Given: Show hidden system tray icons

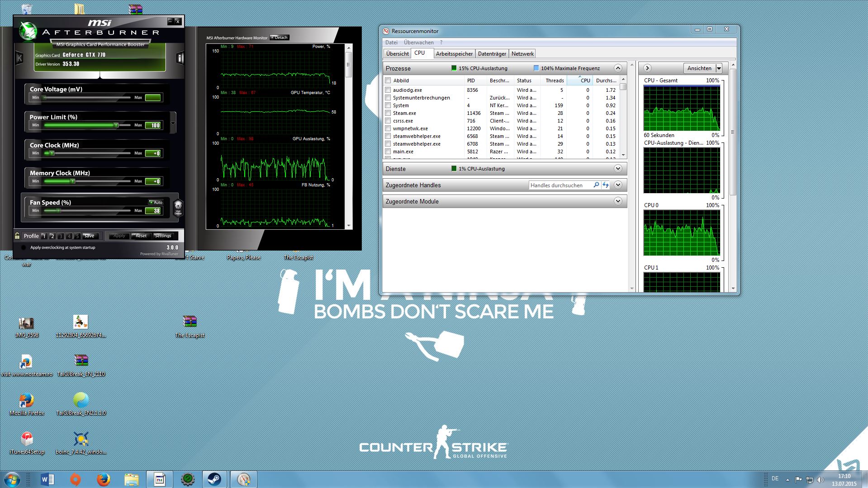Looking at the screenshot, I should coord(787,480).
